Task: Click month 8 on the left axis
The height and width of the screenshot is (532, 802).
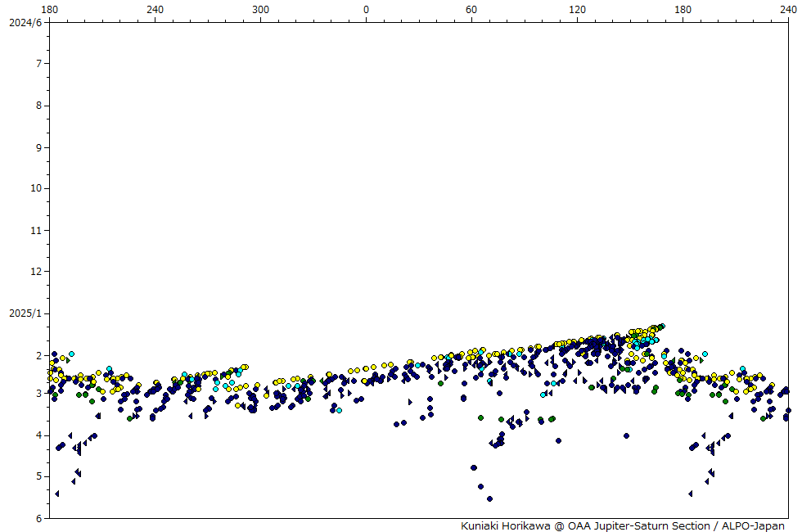Action: point(38,106)
